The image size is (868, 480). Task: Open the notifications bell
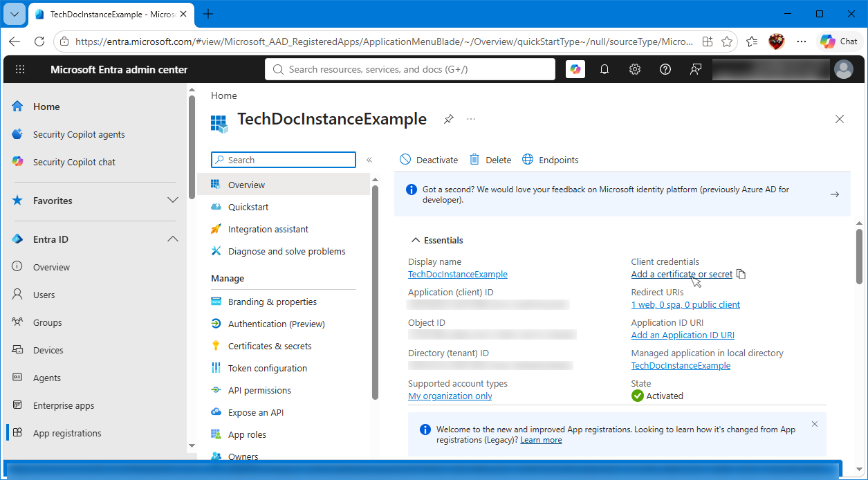point(604,69)
